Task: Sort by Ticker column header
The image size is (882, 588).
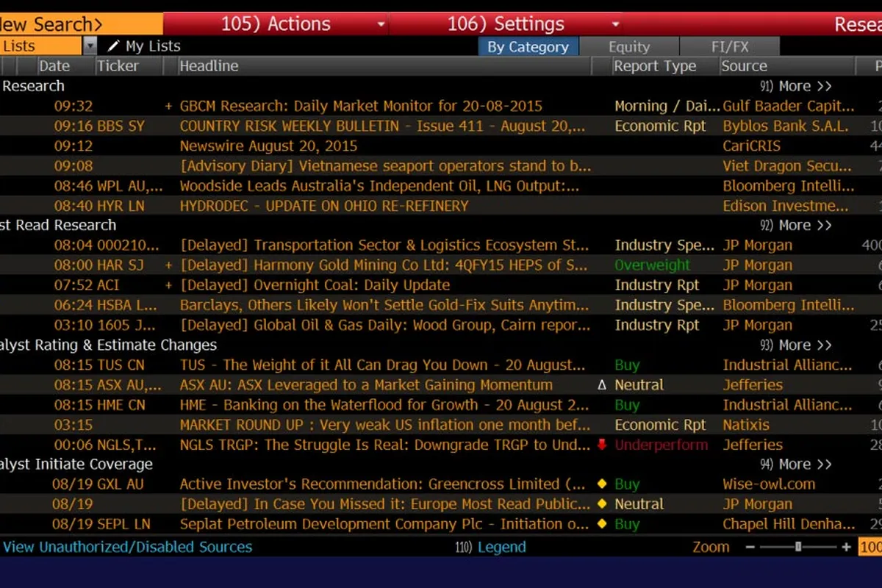Action: point(118,66)
